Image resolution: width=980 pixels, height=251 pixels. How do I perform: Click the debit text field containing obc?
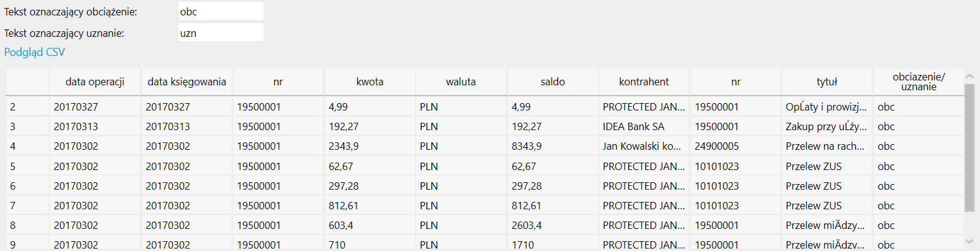point(221,11)
